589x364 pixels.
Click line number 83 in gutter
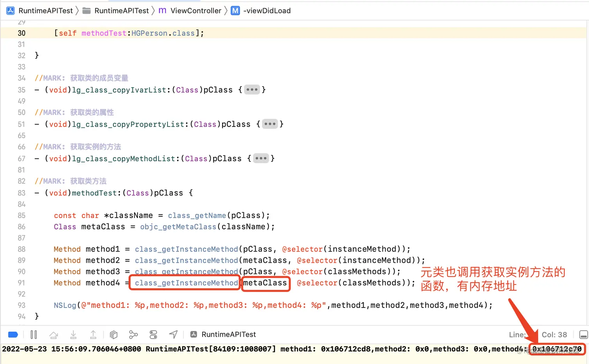[21, 193]
